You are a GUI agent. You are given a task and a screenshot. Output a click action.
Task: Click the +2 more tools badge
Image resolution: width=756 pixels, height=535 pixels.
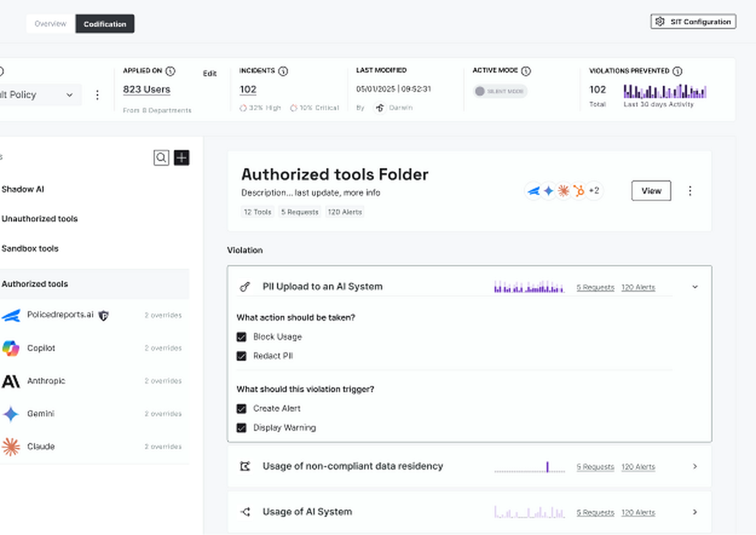point(594,191)
